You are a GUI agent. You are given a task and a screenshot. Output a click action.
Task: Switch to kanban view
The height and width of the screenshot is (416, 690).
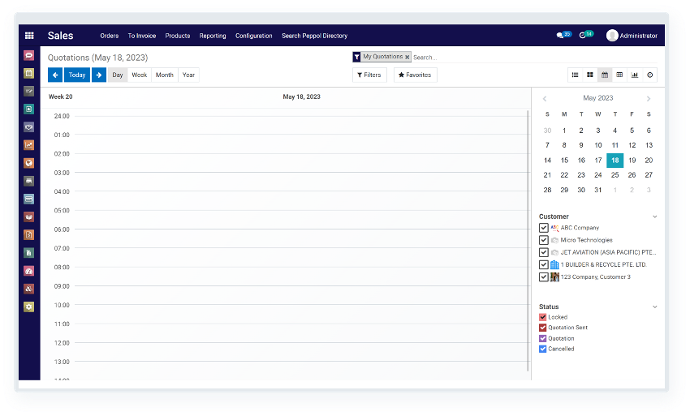[x=590, y=75]
